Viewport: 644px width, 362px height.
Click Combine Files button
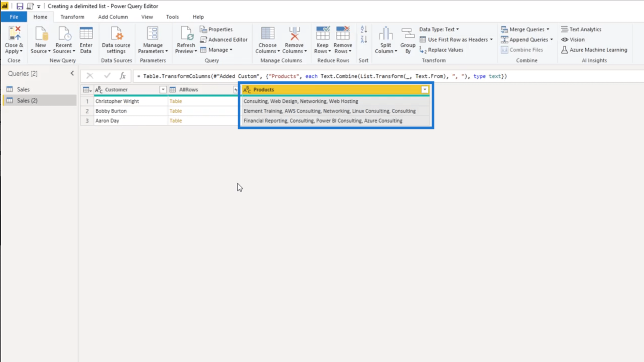(522, 50)
